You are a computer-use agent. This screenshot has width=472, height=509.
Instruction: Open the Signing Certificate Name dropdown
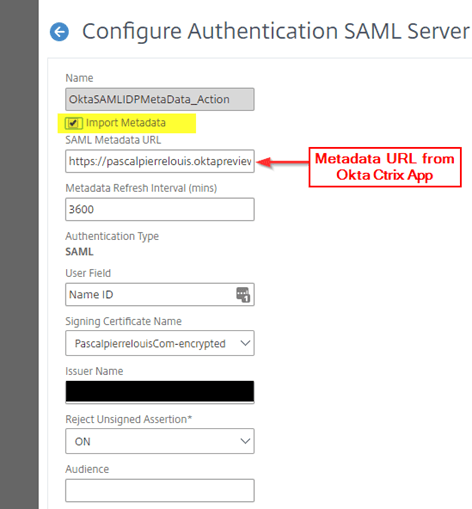point(160,343)
